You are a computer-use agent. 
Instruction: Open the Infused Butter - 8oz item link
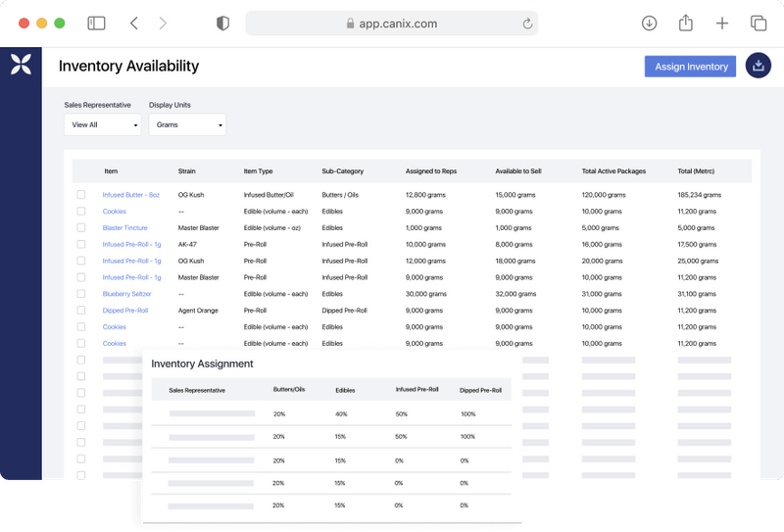(x=131, y=195)
